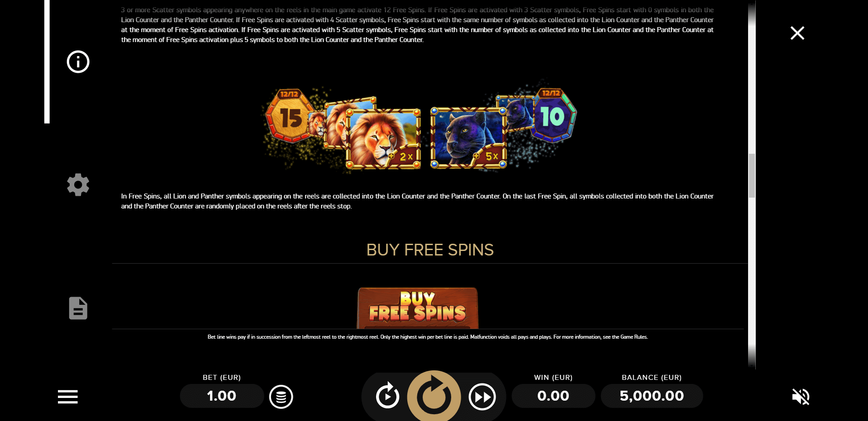This screenshot has height=421, width=868.
Task: Spin the reels with gold button
Action: tap(434, 396)
